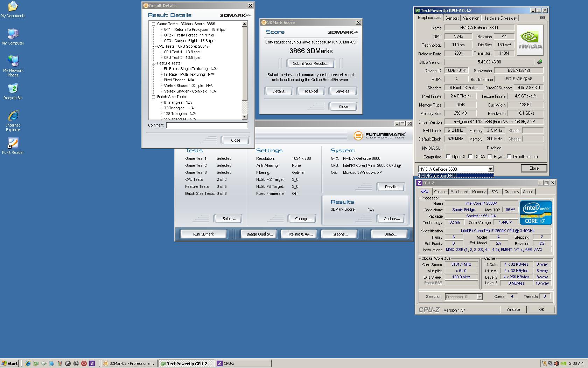This screenshot has height=368, width=588.
Task: Click the purple CPU-Z quick launch icon
Action: [x=92, y=363]
